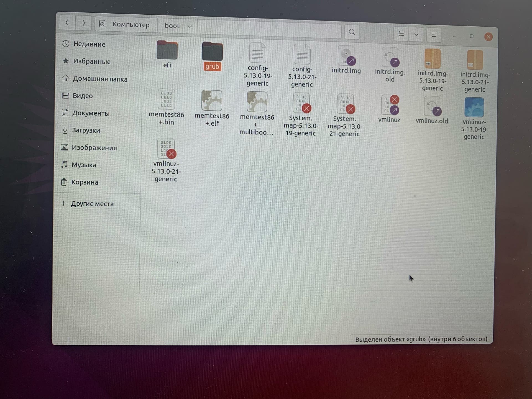Select initrd.img-5.13.0-19-generic archive icon
This screenshot has width=532, height=399.
[x=432, y=59]
